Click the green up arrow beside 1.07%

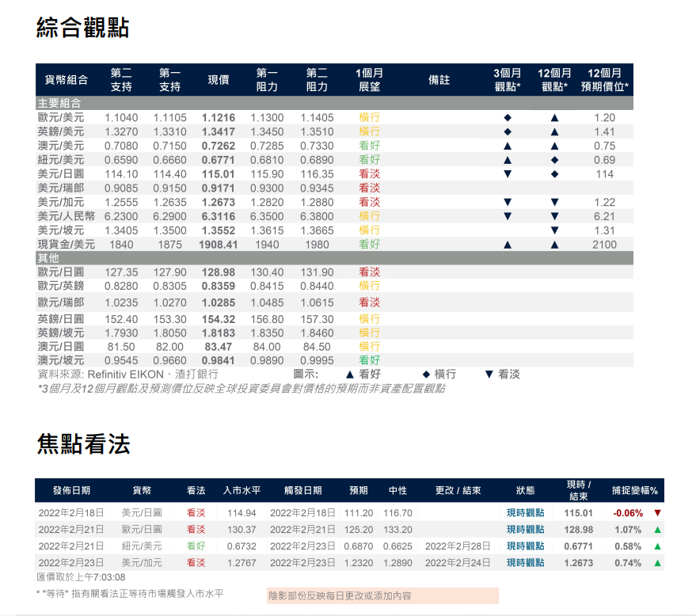pyautogui.click(x=658, y=530)
